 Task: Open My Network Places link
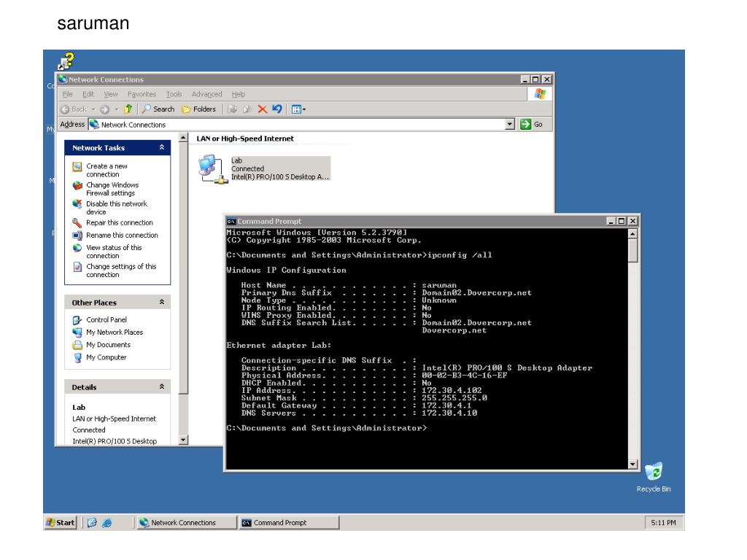[115, 332]
